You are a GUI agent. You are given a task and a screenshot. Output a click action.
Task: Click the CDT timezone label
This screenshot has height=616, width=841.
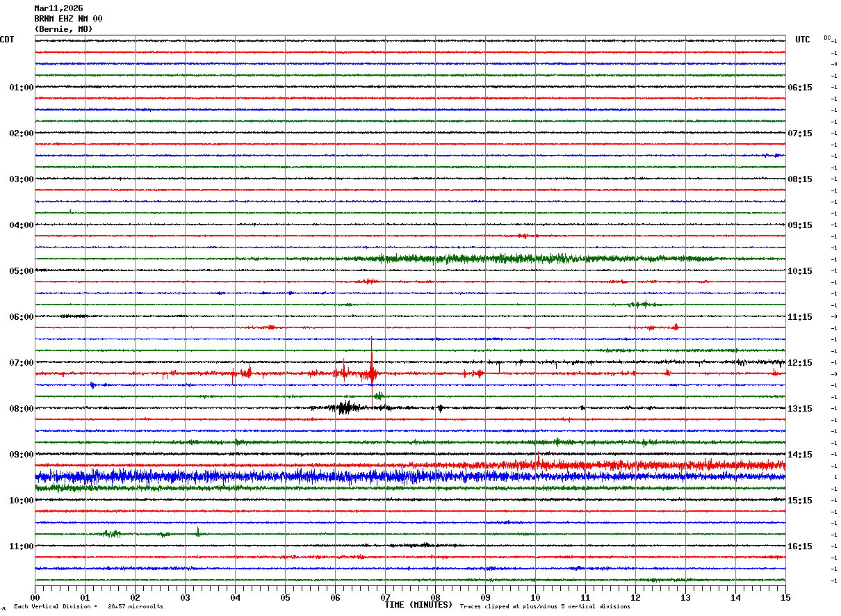(7, 40)
